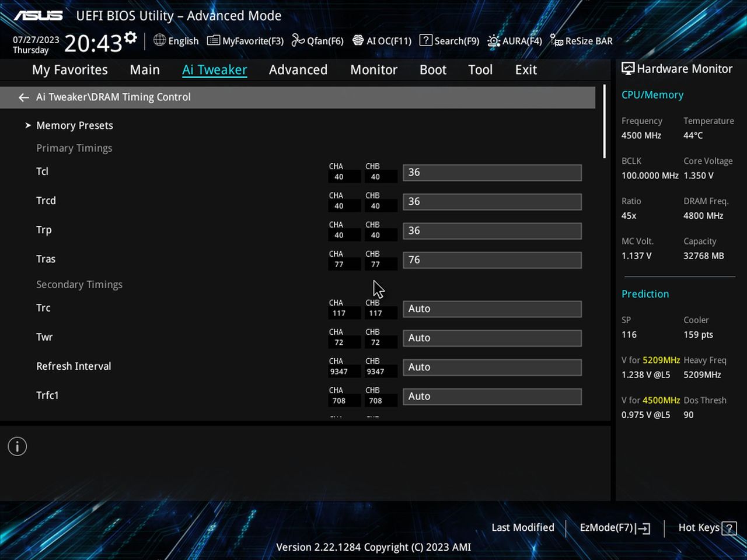Toggle ReSize BAR setting icon
The width and height of the screenshot is (747, 560).
pos(557,41)
